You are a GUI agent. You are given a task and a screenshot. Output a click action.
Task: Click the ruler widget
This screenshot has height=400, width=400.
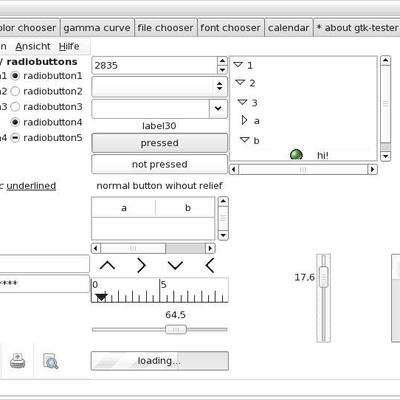[160, 290]
